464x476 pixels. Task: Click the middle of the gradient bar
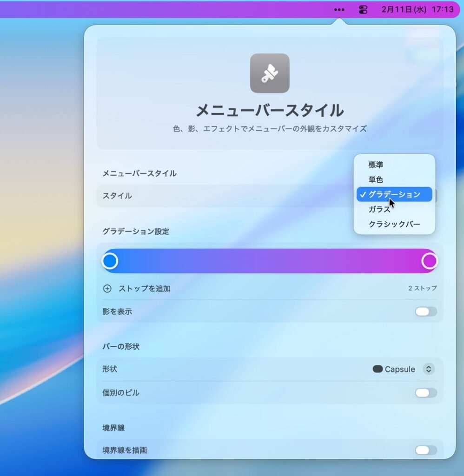(x=270, y=261)
